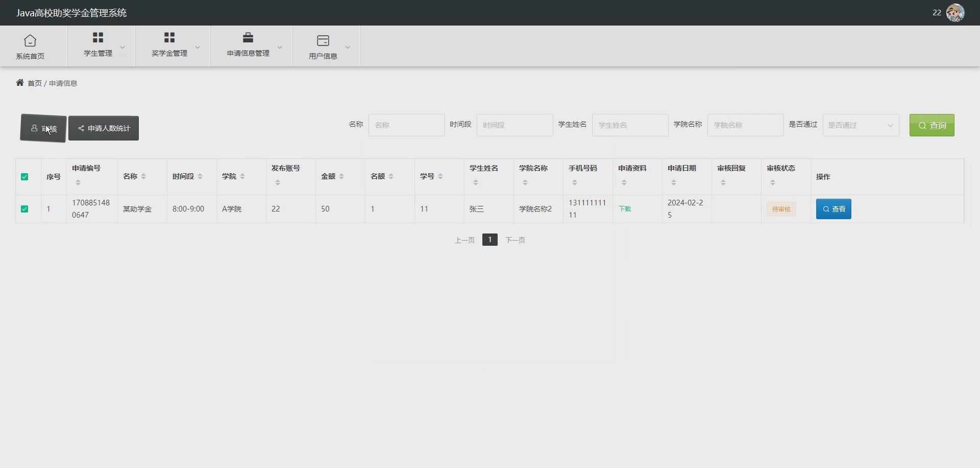Toggle the select-all header checkbox
Viewport: 980px width, 468px height.
click(24, 177)
